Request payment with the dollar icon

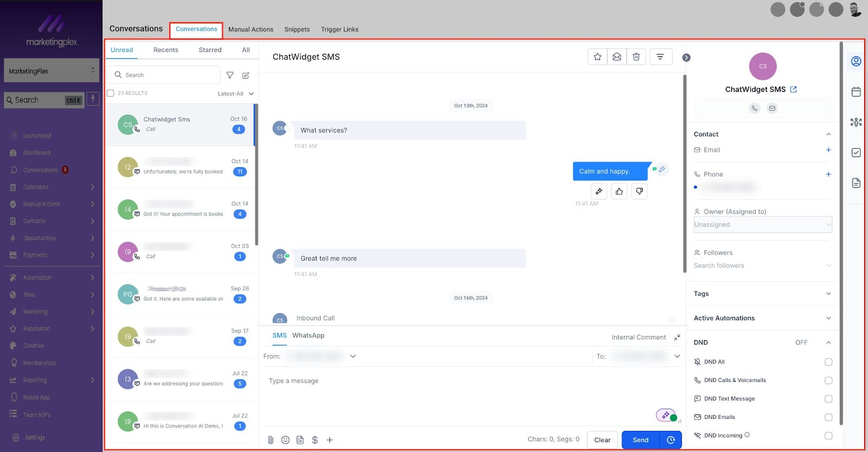click(315, 440)
